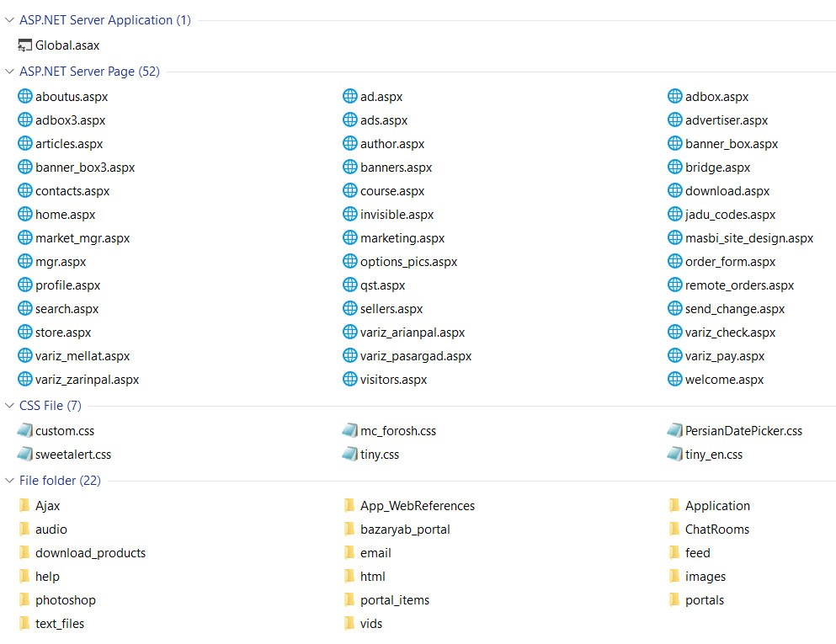This screenshot has width=836, height=644.
Task: Click the App_WebReferences folder name
Action: point(417,506)
